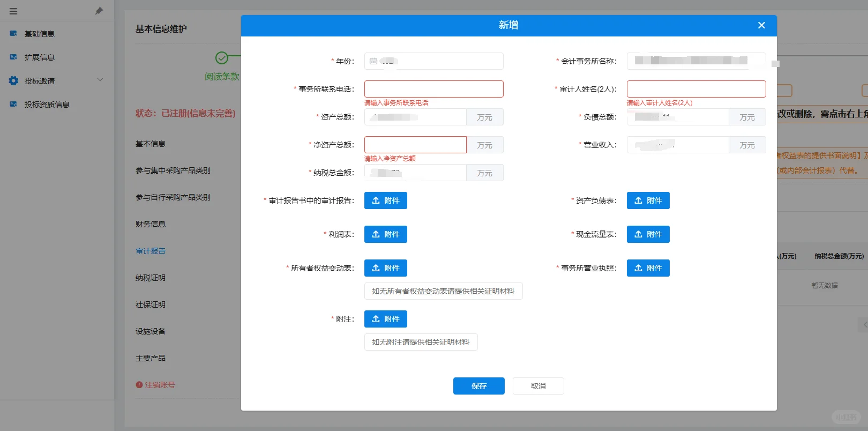Select 设施设备 section
This screenshot has height=431, width=868.
(x=151, y=331)
